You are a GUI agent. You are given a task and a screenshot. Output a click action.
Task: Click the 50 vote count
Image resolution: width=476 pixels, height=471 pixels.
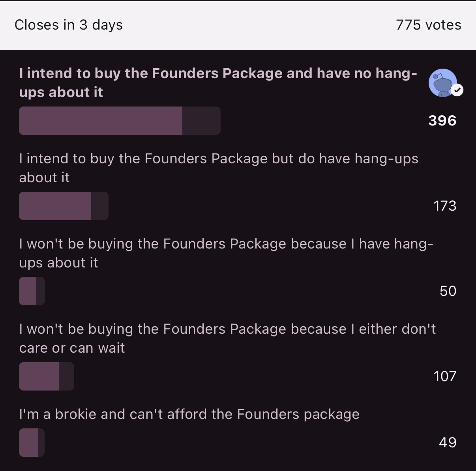click(448, 291)
